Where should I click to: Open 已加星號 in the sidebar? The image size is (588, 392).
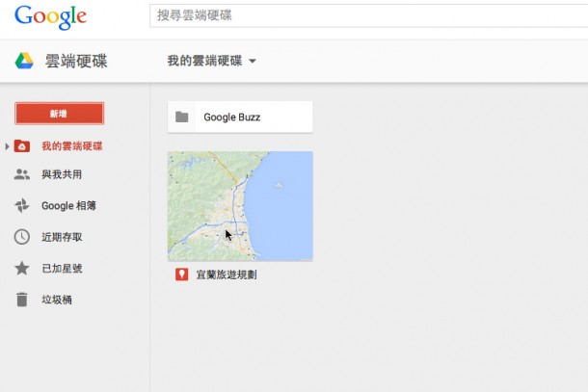click(62, 269)
